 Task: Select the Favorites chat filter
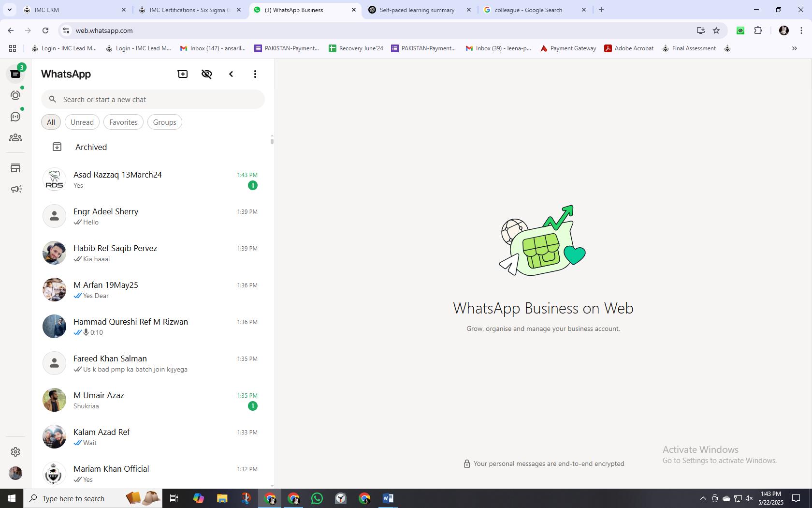click(x=123, y=122)
